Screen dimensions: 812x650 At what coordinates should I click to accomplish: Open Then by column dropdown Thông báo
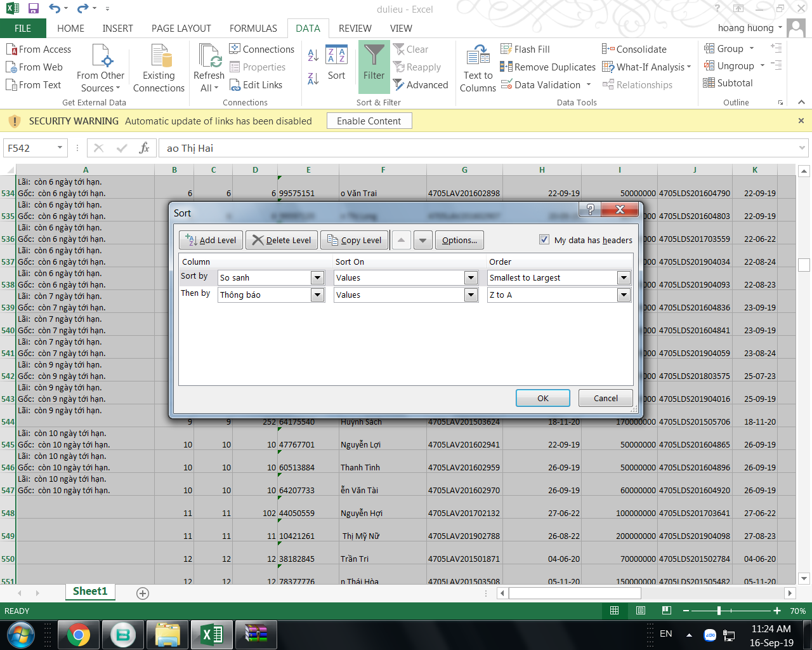click(318, 295)
